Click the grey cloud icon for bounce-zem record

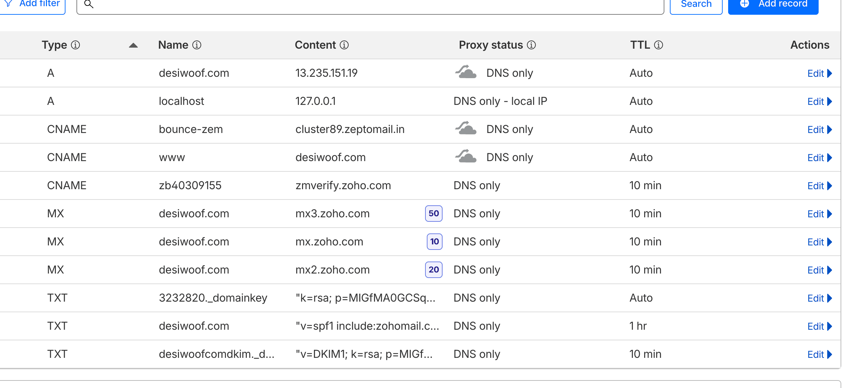tap(466, 129)
